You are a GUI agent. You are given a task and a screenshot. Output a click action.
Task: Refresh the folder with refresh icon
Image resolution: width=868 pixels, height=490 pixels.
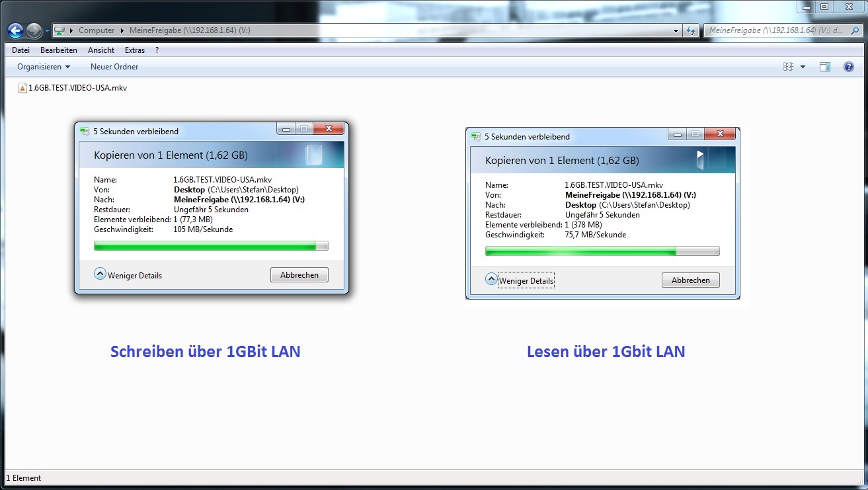tap(691, 30)
